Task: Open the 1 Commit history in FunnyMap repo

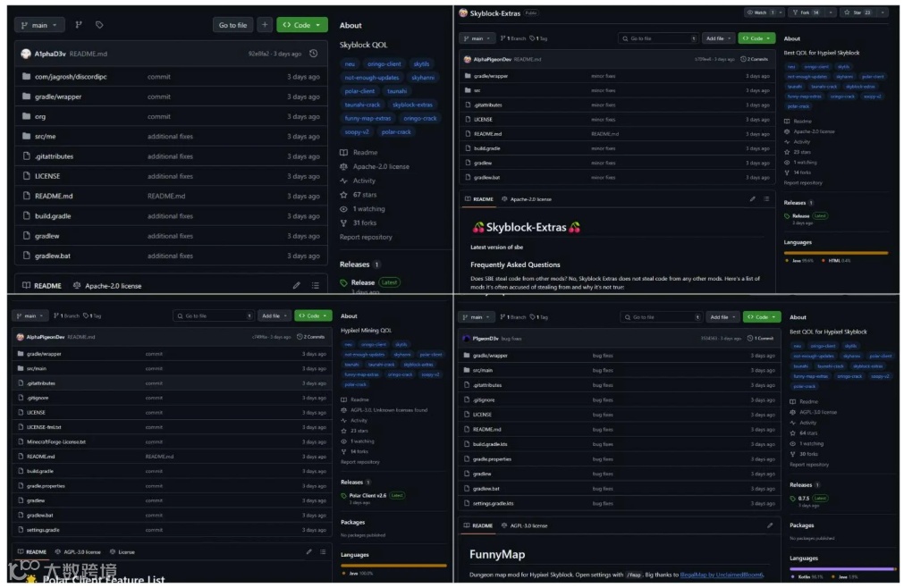Action: [x=761, y=339]
